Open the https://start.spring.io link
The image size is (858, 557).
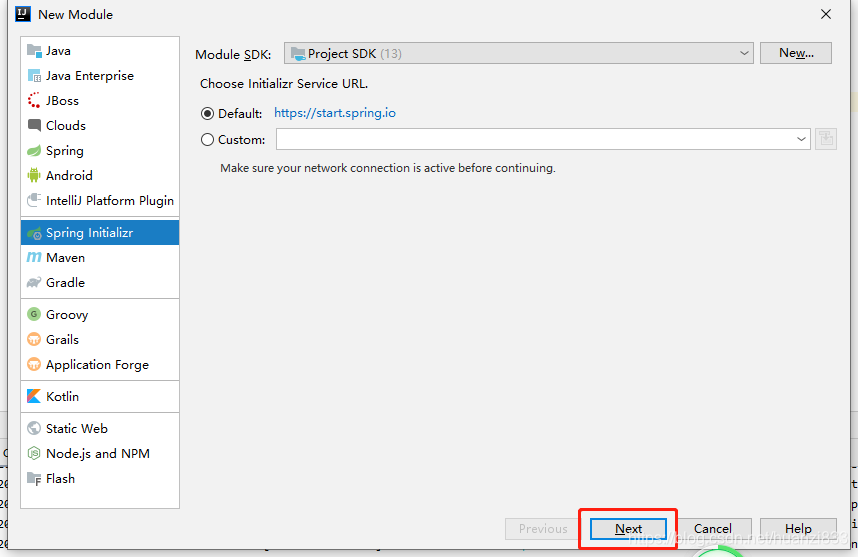pyautogui.click(x=335, y=113)
